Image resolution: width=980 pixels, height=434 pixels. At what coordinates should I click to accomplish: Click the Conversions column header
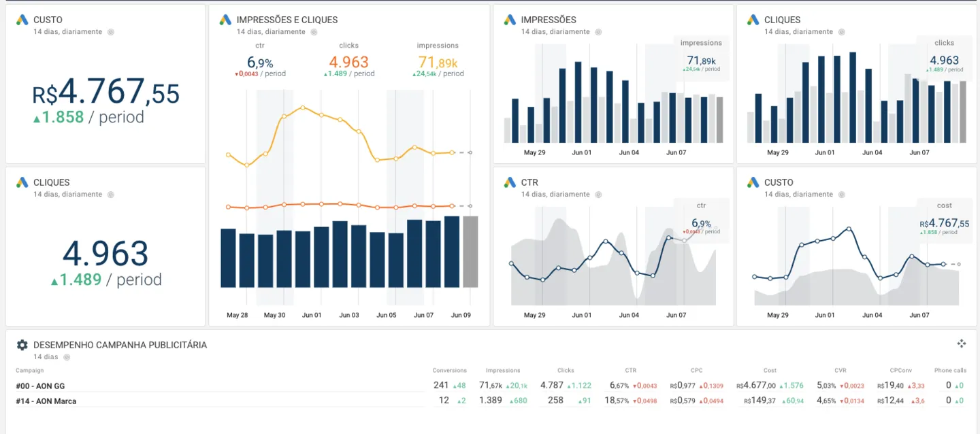(x=450, y=371)
